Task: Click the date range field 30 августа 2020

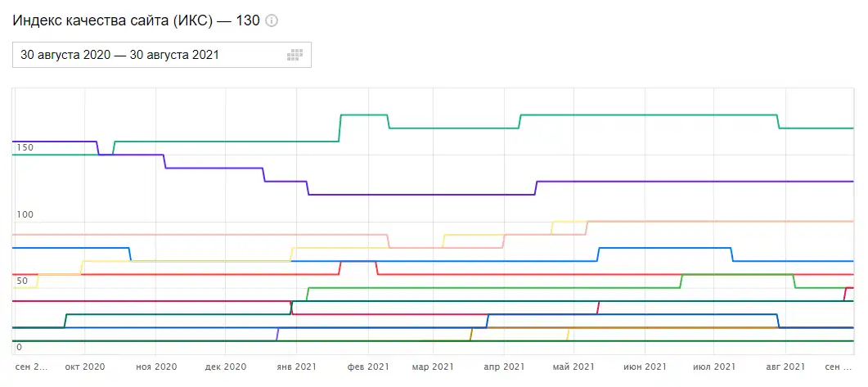Action: [162, 55]
